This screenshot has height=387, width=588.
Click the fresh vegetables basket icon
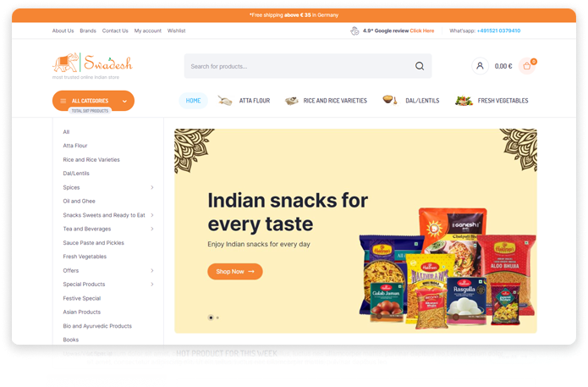click(x=464, y=100)
